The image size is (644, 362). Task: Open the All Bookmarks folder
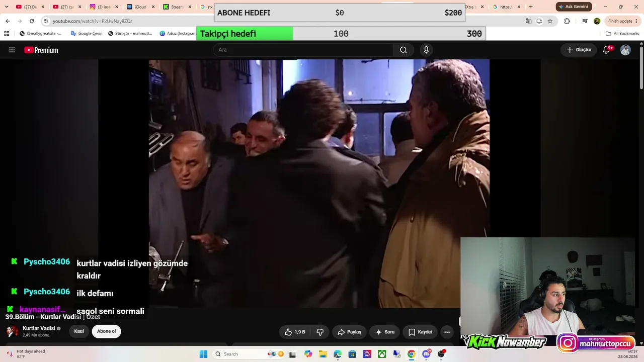[622, 34]
